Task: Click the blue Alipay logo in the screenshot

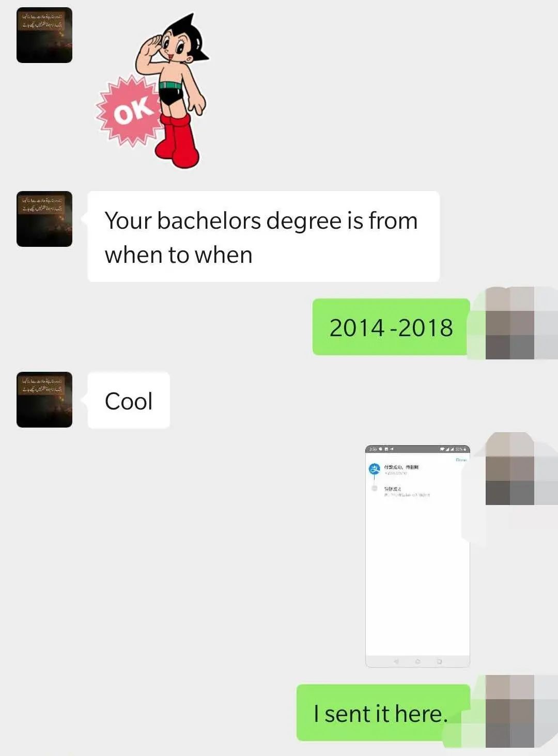Action: tap(374, 469)
